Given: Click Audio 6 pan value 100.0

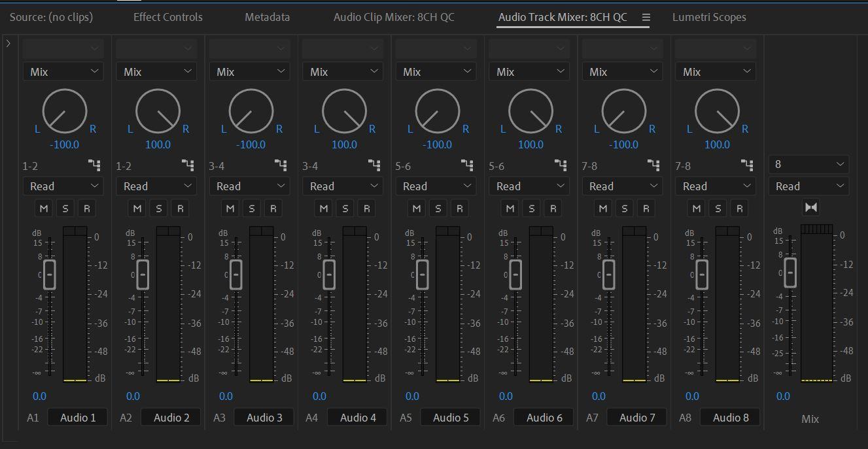Looking at the screenshot, I should click(530, 144).
